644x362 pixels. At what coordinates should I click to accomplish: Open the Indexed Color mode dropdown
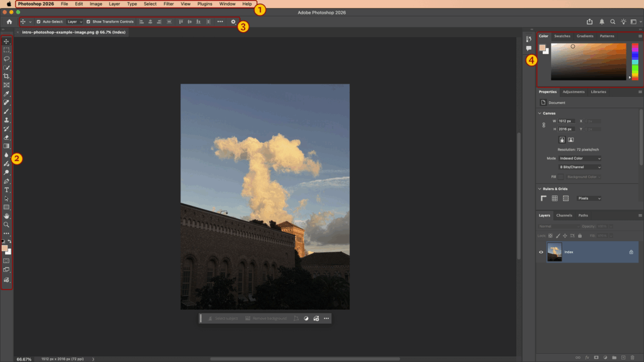[x=580, y=159]
